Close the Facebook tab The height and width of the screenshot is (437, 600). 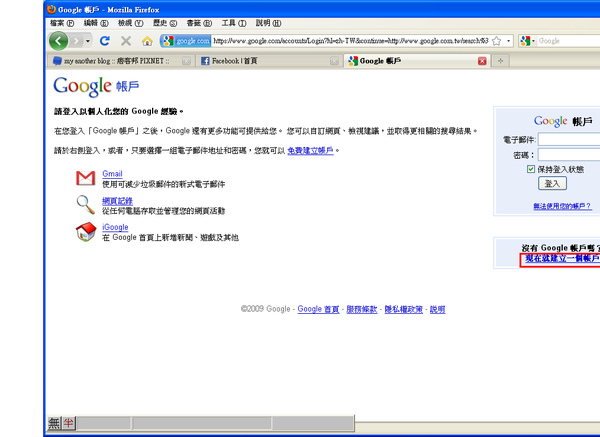[x=334, y=61]
